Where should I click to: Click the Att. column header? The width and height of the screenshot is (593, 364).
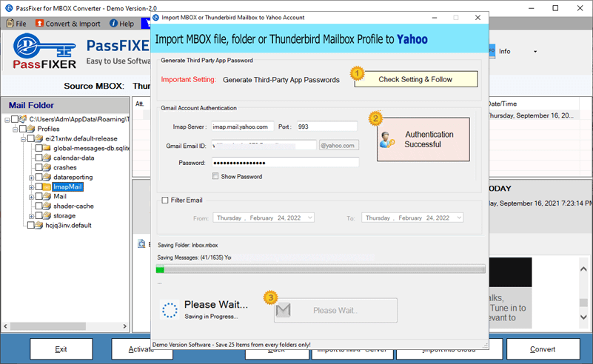[x=140, y=104]
